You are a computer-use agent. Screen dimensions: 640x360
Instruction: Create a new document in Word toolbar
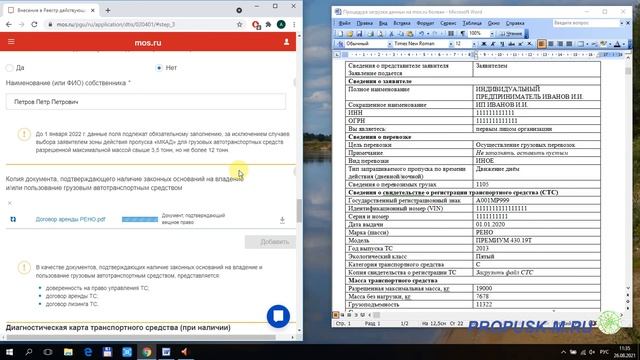(340, 33)
